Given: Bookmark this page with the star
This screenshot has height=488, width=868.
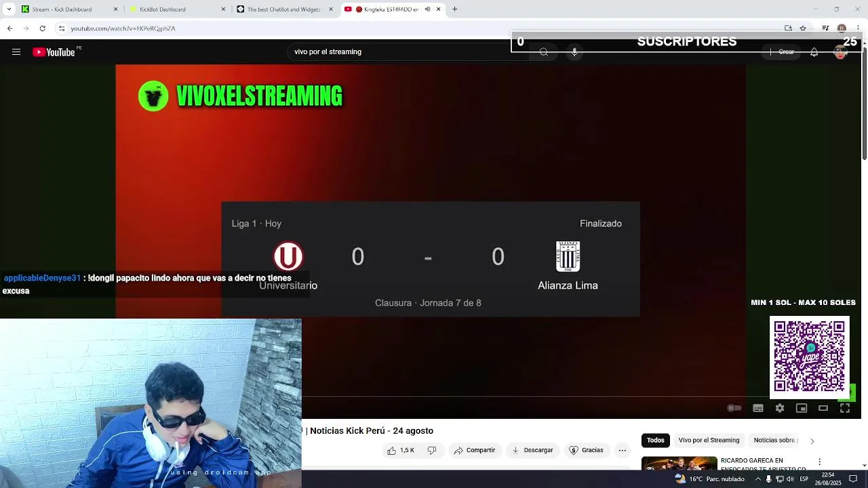Looking at the screenshot, I should (x=803, y=28).
